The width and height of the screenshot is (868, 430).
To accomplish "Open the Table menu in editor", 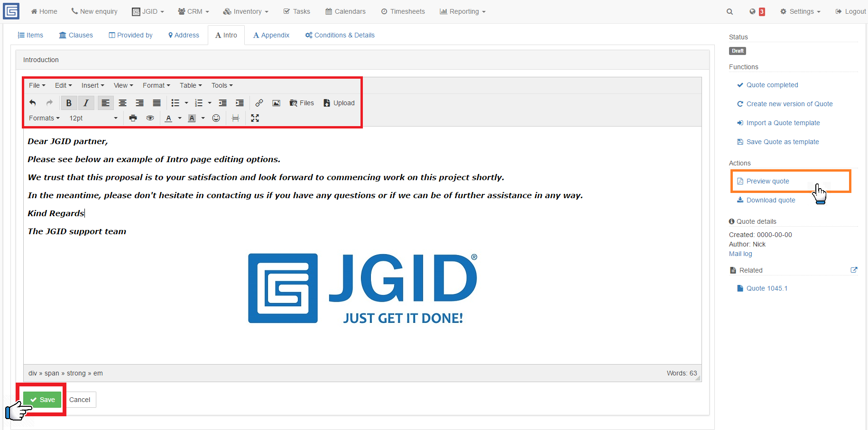I will point(191,85).
